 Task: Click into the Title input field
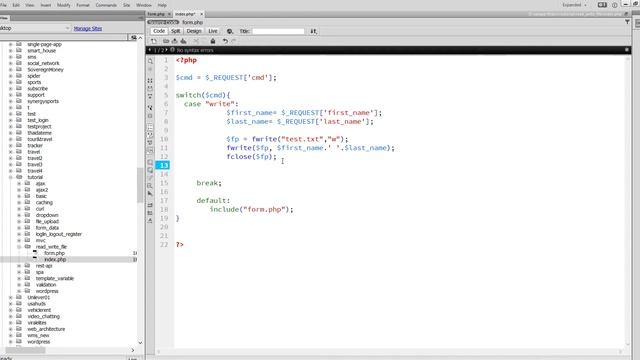[278, 31]
